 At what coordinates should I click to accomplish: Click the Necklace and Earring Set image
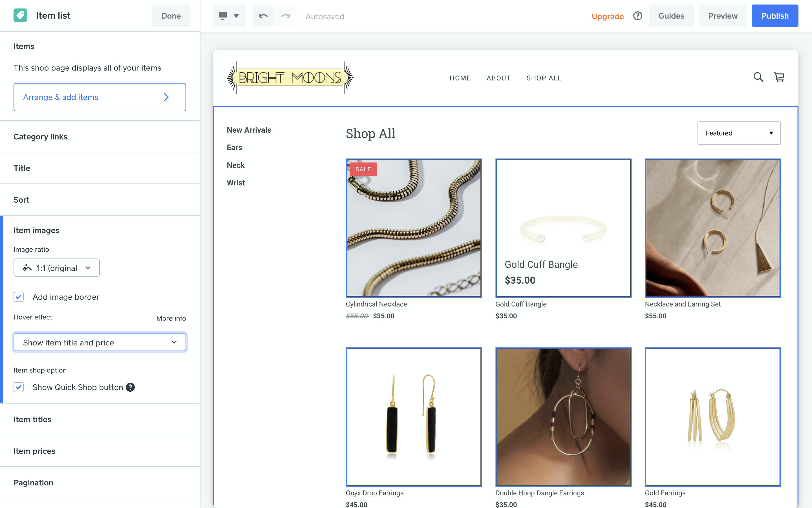pos(713,228)
